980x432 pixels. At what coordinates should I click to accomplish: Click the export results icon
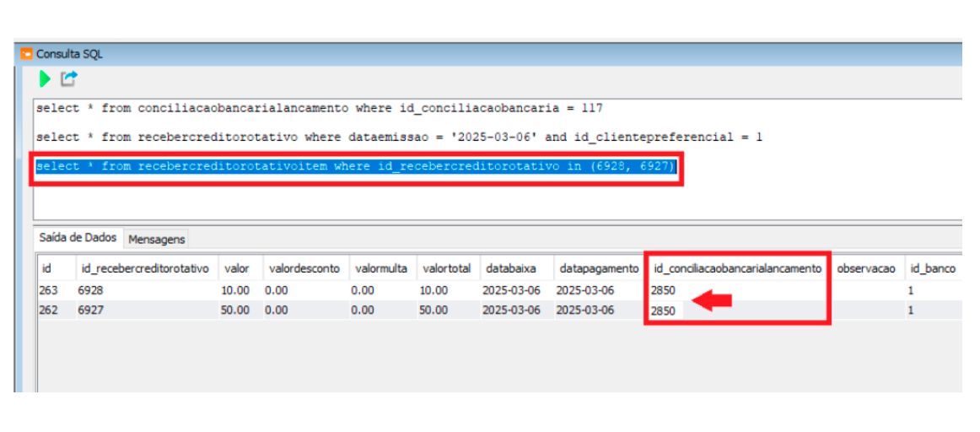click(69, 78)
